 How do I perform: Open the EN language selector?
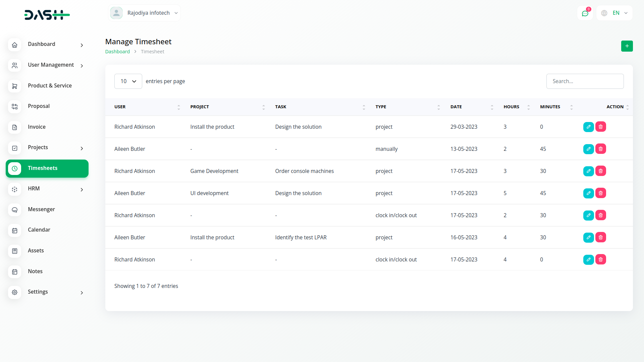click(x=614, y=13)
